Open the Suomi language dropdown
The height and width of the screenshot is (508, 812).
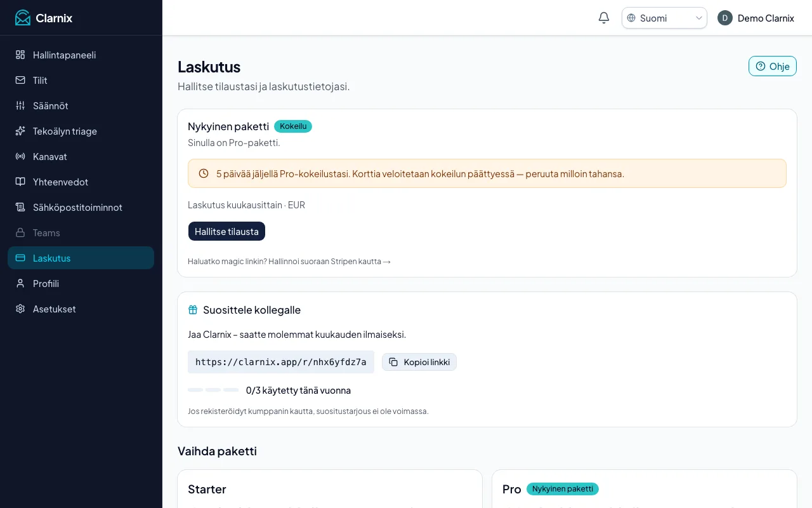coord(664,18)
